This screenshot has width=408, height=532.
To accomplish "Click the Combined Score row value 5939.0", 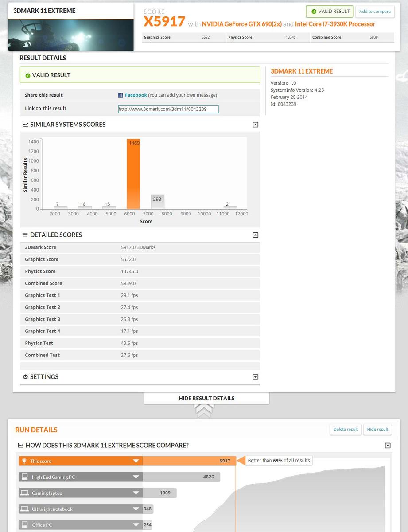I will 128,283.
